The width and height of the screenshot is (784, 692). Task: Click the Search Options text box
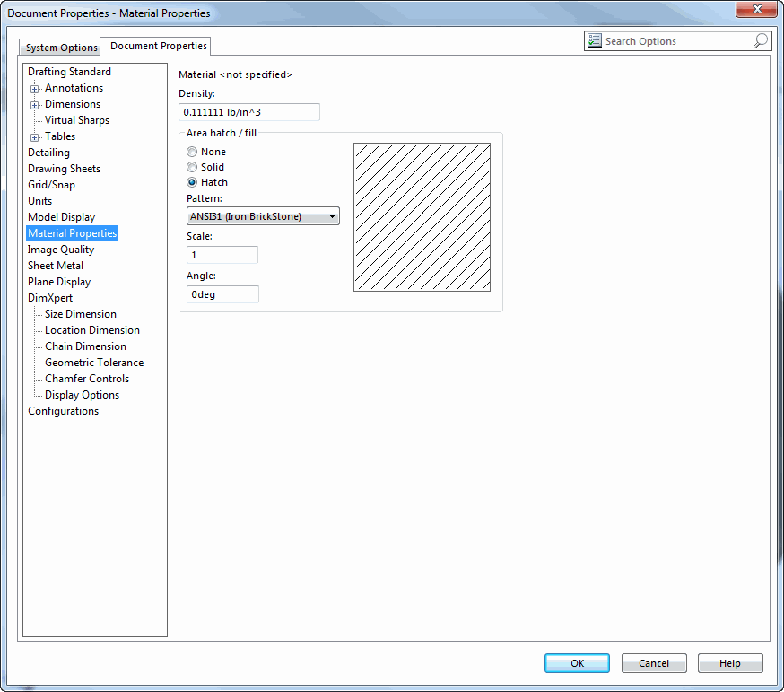(x=677, y=41)
